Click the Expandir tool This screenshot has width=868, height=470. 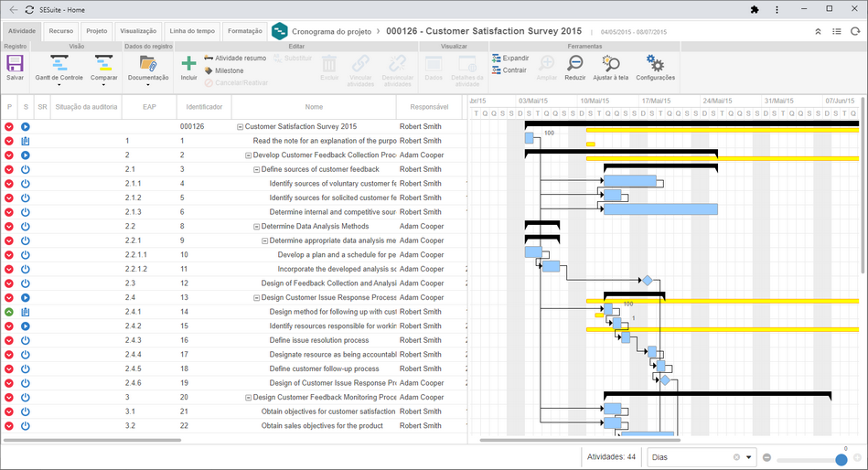coord(510,58)
